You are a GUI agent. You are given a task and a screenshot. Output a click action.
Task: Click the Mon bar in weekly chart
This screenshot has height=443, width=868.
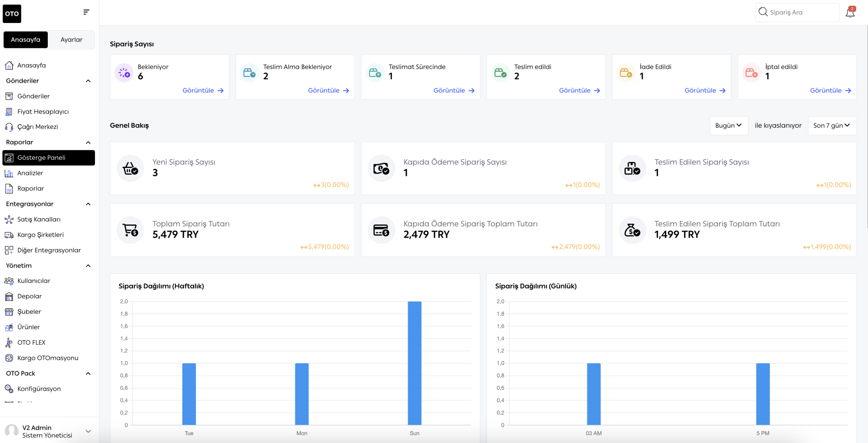point(302,394)
